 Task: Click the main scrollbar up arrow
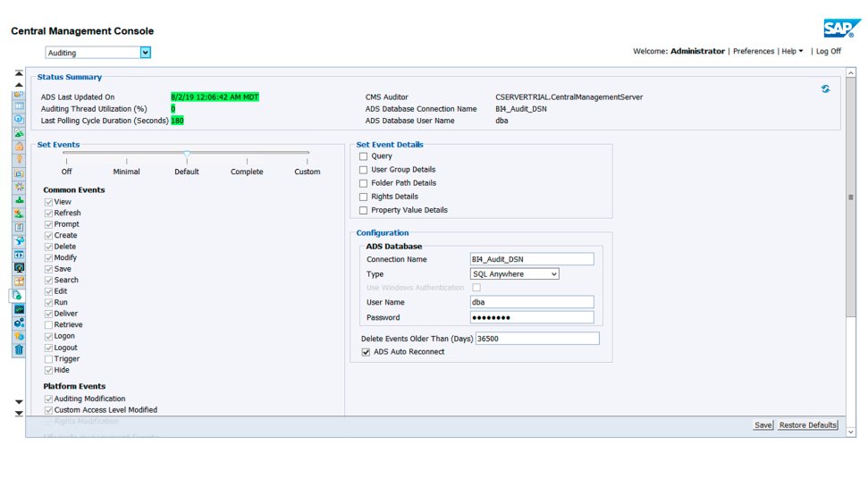[851, 72]
